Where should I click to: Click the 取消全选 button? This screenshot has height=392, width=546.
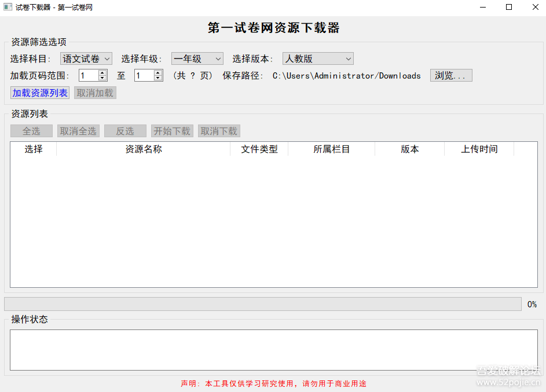pos(78,131)
